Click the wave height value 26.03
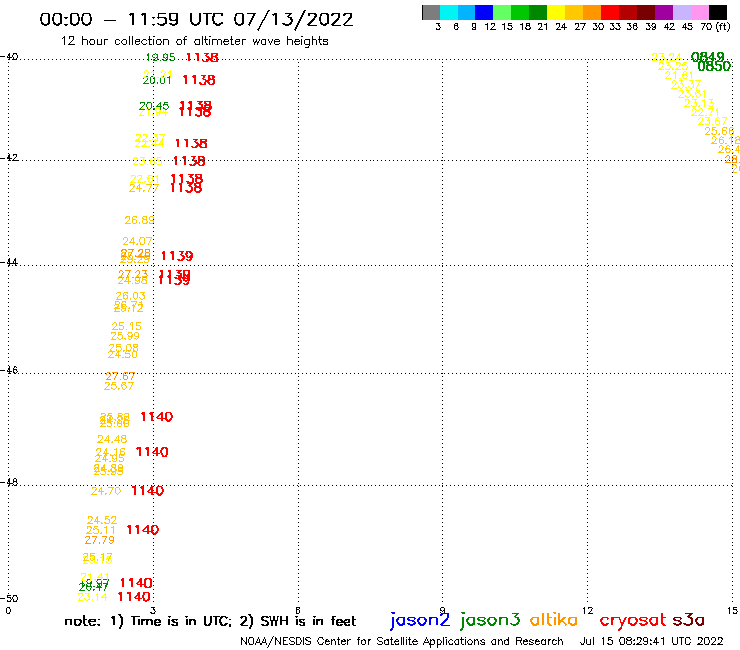 click(x=131, y=296)
